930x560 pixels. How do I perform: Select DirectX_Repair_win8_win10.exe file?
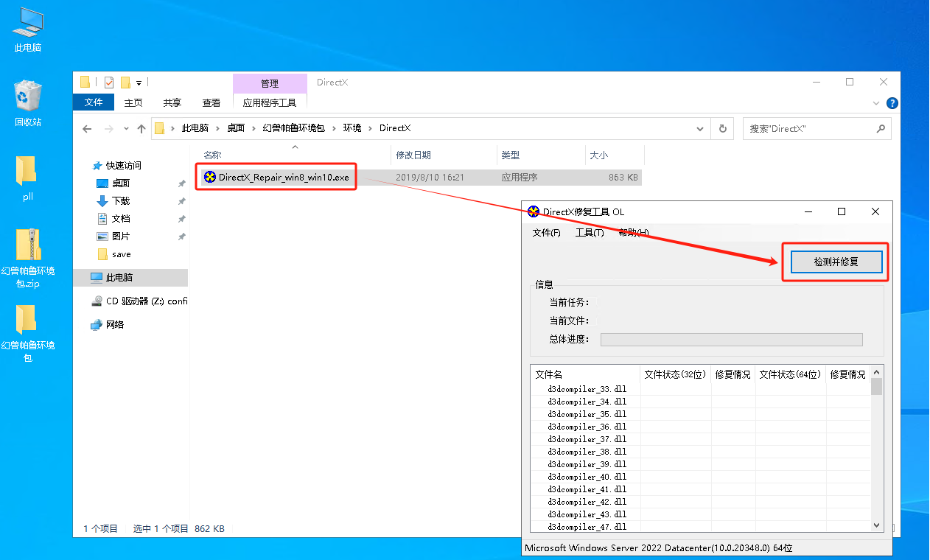(283, 178)
